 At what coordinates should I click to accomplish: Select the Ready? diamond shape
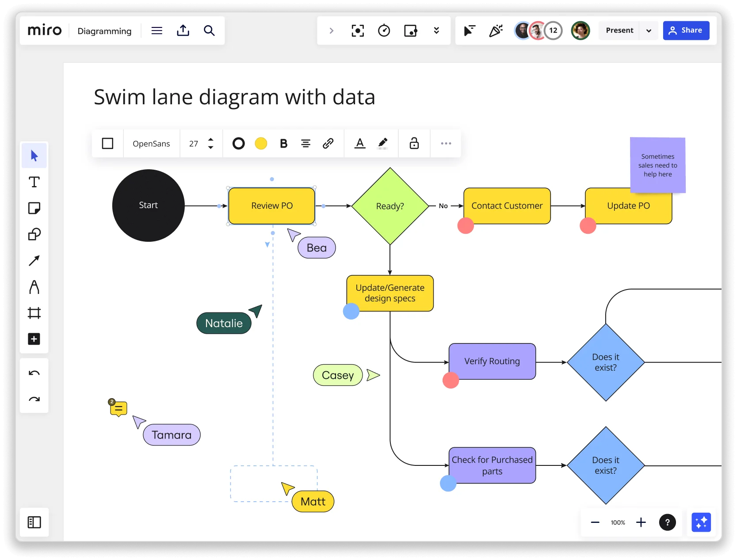click(390, 206)
